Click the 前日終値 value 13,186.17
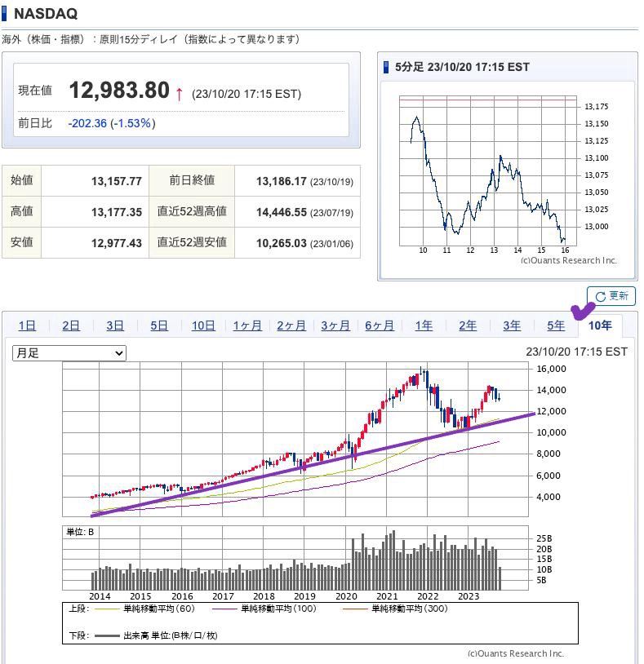The width and height of the screenshot is (644, 664). click(x=282, y=181)
